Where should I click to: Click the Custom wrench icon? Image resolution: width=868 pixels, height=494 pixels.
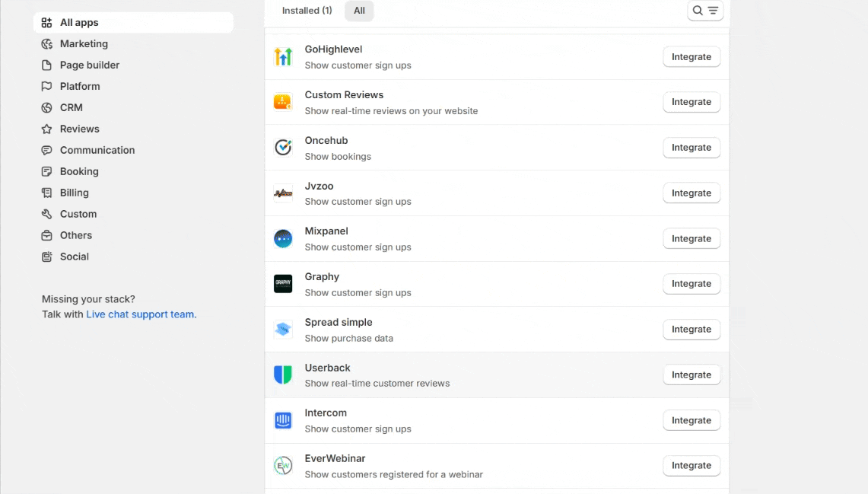pos(46,214)
